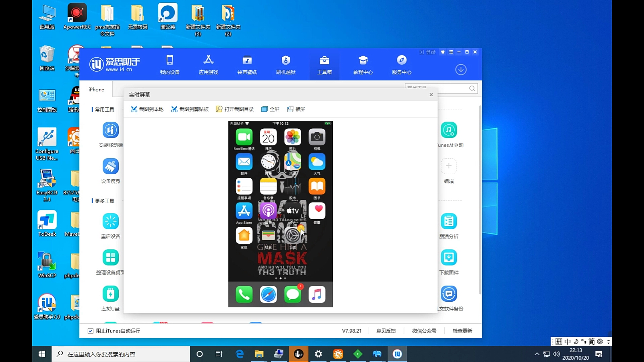Click the iTunes及驱动 music icon
Image resolution: width=644 pixels, height=362 pixels.
tap(449, 130)
